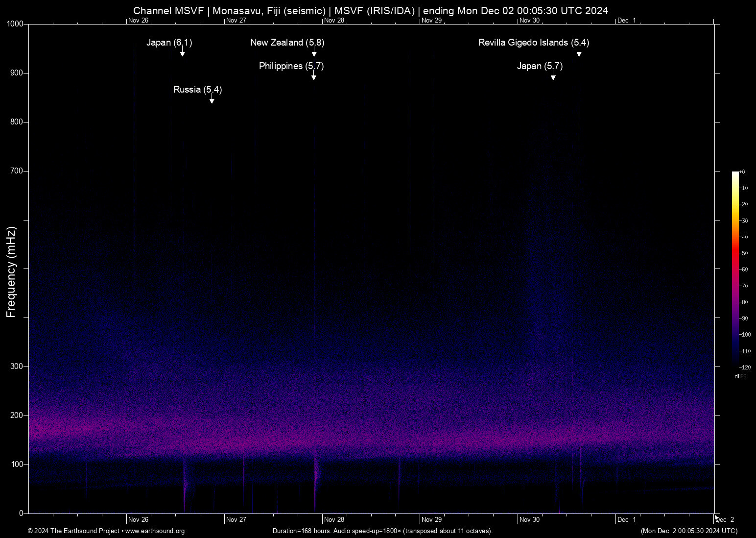Screen dimensions: 756x538
Task: Click the dBFS color scale bar
Action: tap(735, 269)
